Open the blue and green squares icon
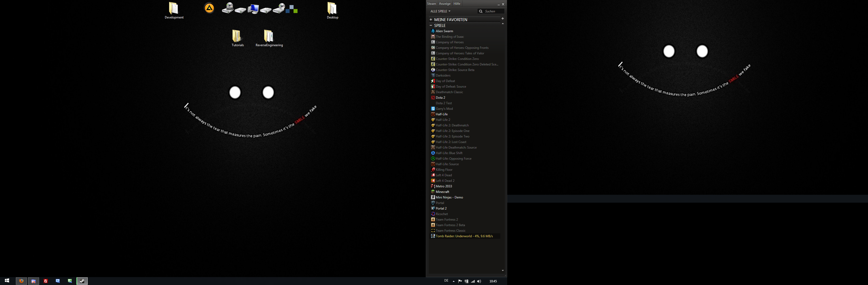The width and height of the screenshot is (868, 285). (291, 9)
